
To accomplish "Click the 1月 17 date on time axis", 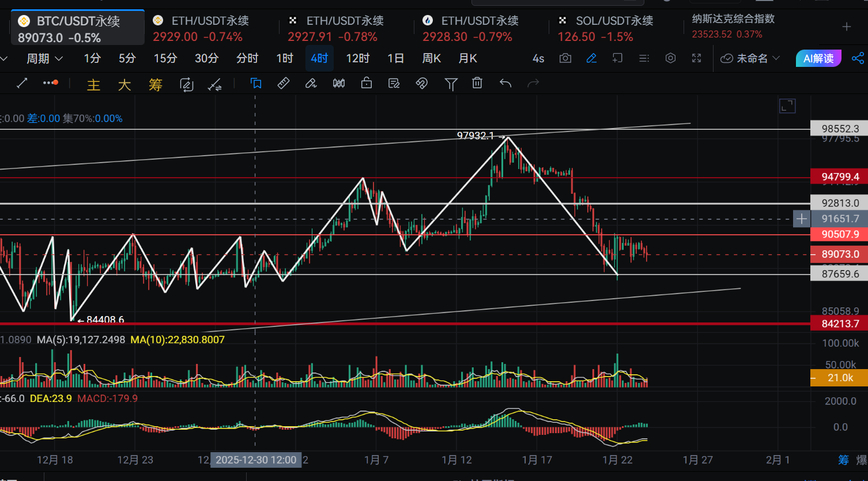I will click(537, 460).
